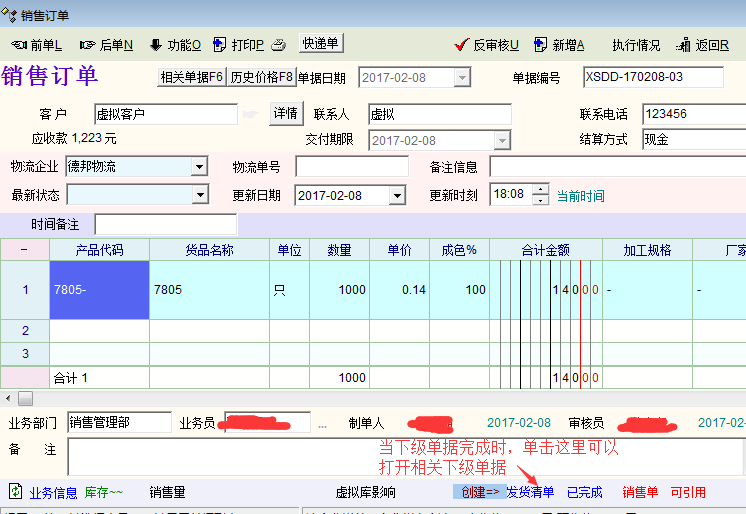Open the 功能O function menu
Screen dimensions: 746x514
[156, 45]
